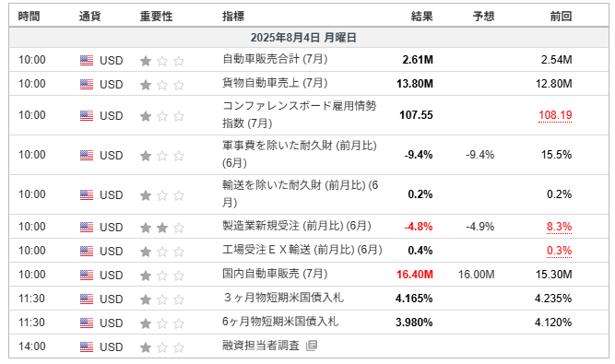Viewport: 615px width, 364px height.
Task: Click revised previous value 108.19
Action: point(555,115)
